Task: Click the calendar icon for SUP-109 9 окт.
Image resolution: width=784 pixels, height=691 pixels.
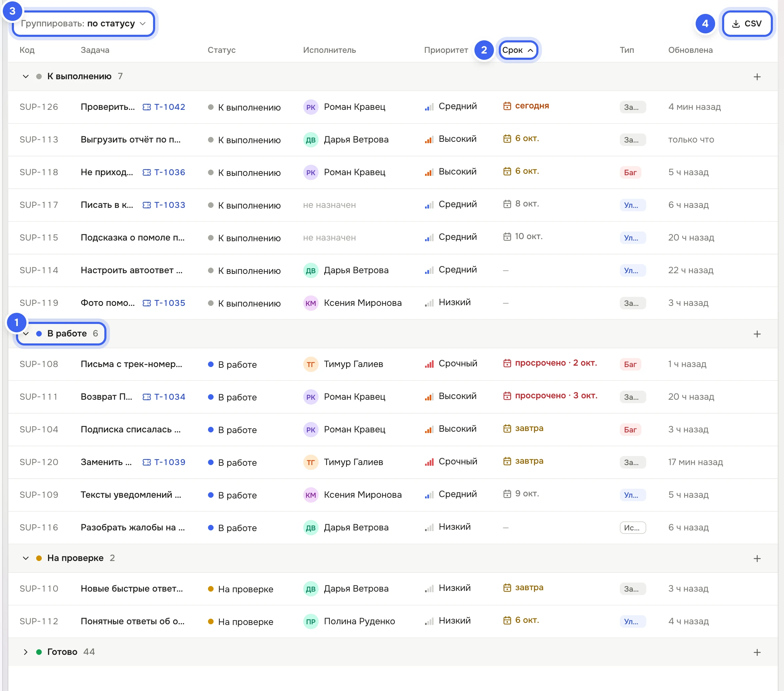Action: [x=507, y=494]
